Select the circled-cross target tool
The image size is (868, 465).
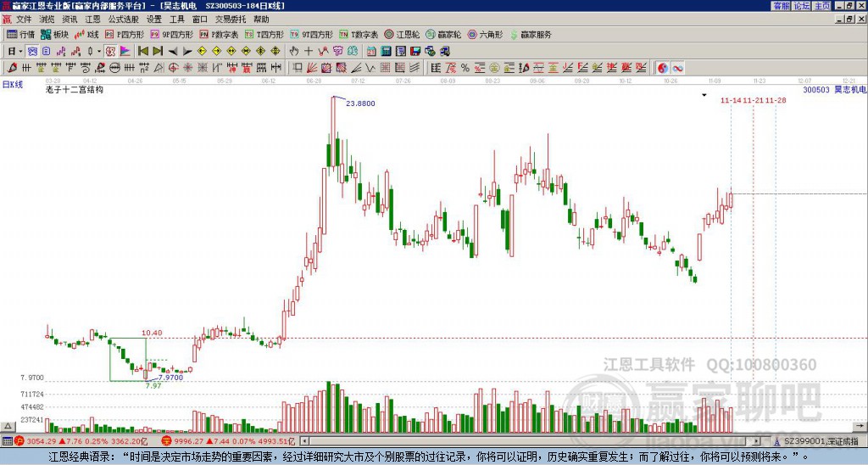pos(173,68)
